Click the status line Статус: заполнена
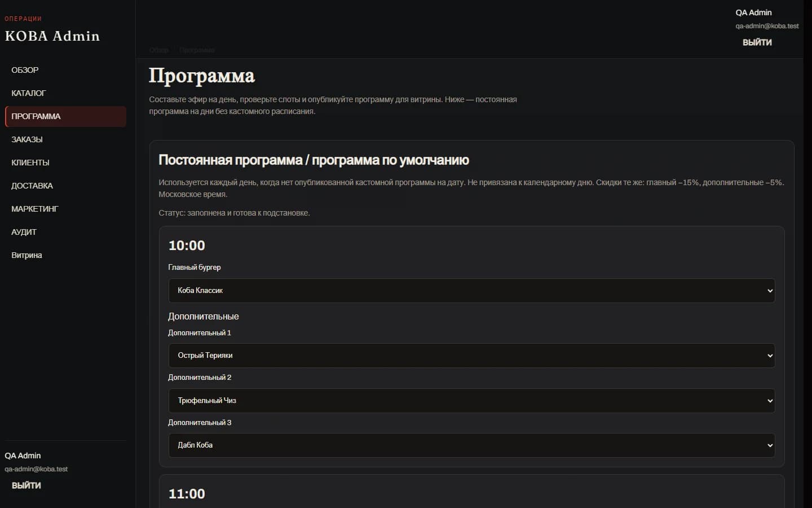The height and width of the screenshot is (508, 812). pos(234,213)
